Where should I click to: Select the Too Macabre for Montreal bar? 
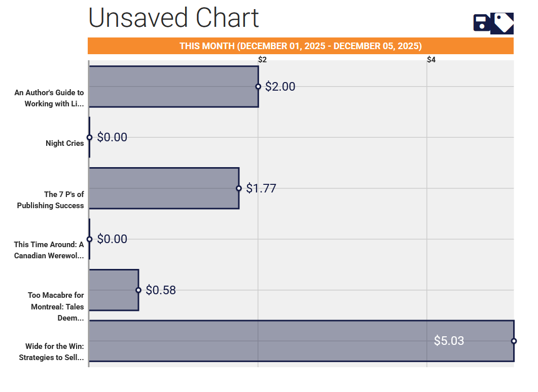tap(114, 290)
